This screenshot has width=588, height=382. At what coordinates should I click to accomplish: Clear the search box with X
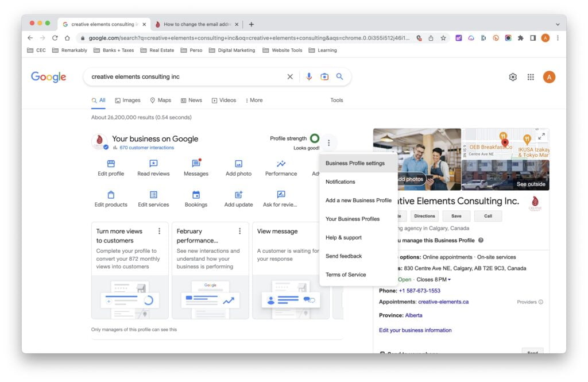[x=290, y=76]
